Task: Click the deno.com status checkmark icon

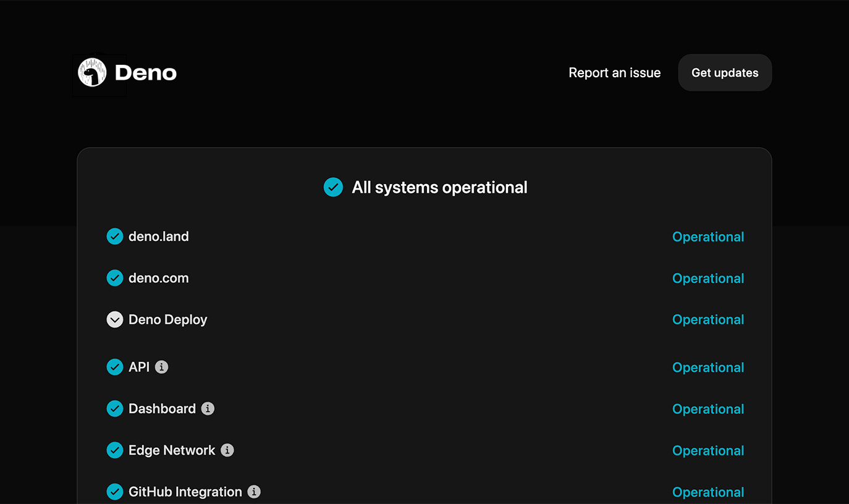Action: point(115,278)
